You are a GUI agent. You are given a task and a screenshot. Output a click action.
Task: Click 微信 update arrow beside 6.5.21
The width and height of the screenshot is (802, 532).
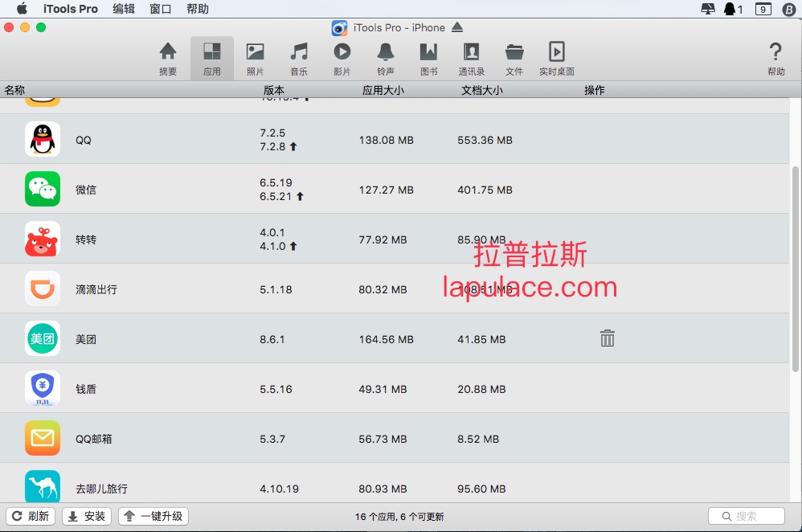point(301,196)
